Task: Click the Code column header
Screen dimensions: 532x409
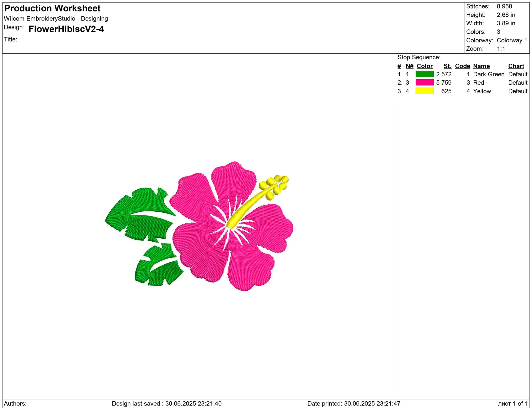Action: pos(462,66)
